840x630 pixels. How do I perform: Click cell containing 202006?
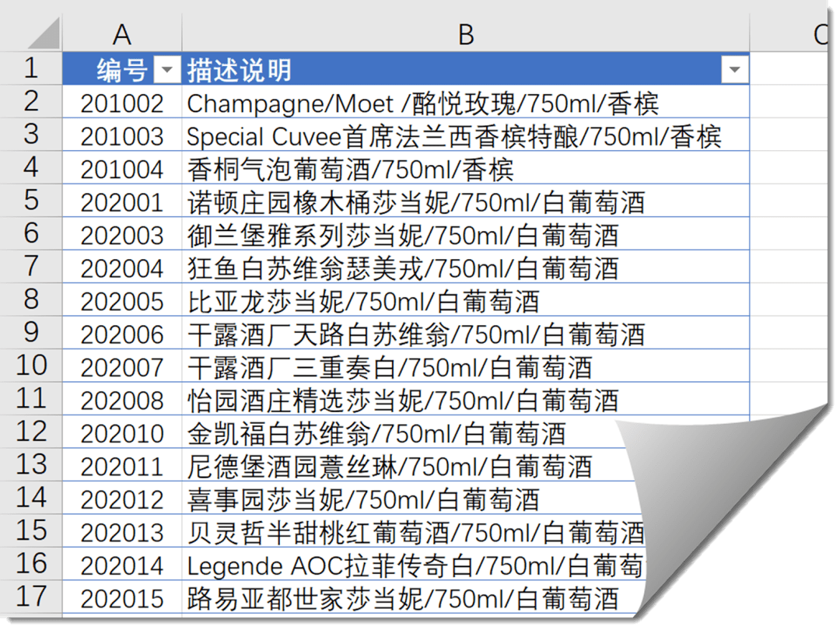pos(122,334)
